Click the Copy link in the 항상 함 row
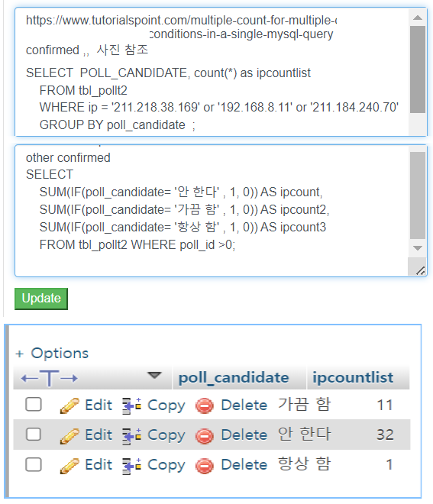 166,465
